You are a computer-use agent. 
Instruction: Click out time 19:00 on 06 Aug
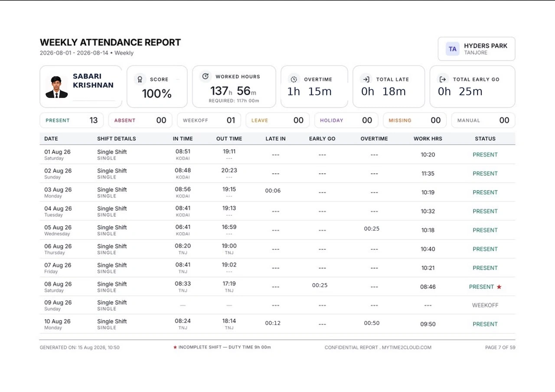229,246
